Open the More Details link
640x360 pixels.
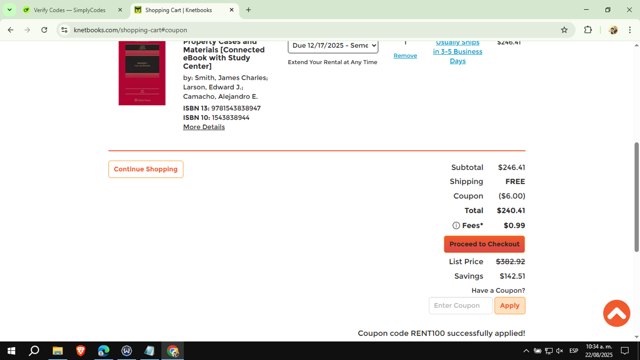(x=204, y=127)
